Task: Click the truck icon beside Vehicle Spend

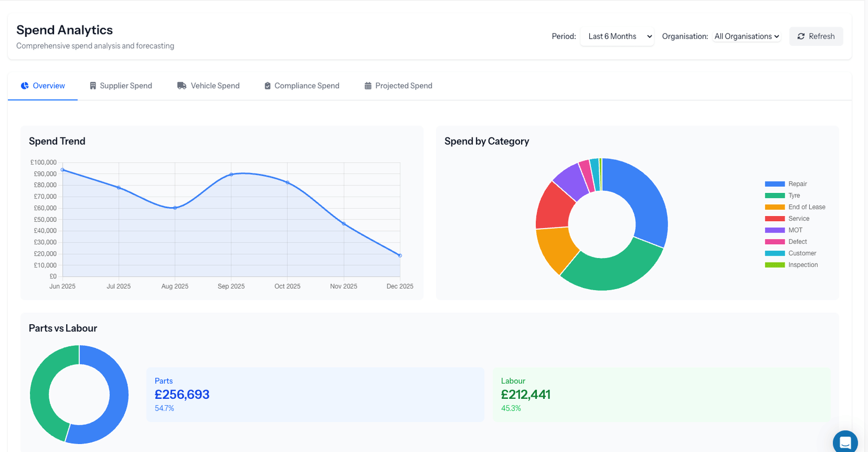Action: (x=181, y=85)
